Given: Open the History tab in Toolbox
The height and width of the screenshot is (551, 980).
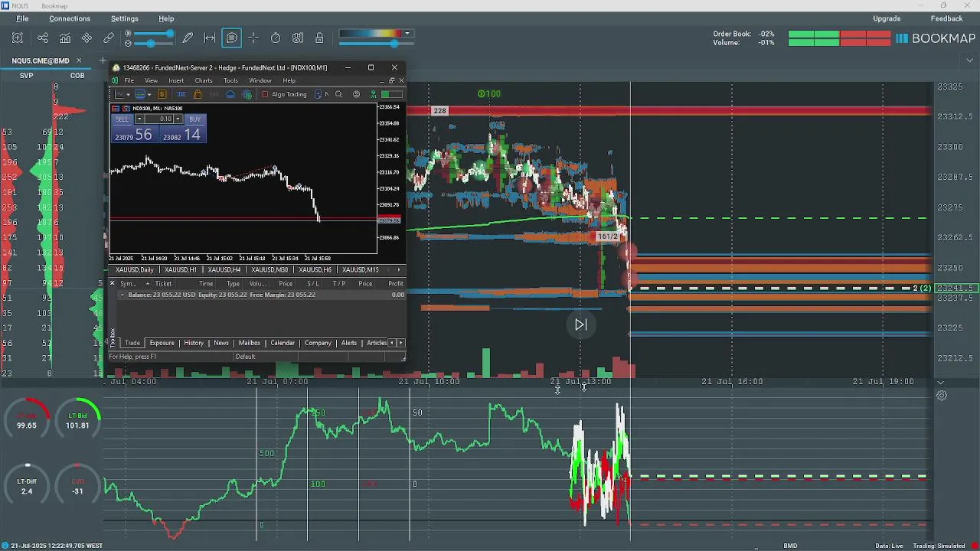Looking at the screenshot, I should pyautogui.click(x=194, y=343).
